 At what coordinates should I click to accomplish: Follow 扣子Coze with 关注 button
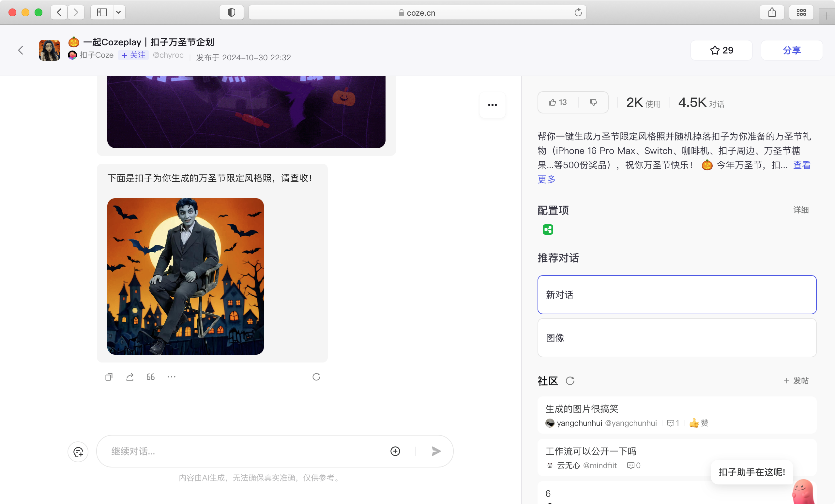pyautogui.click(x=133, y=55)
